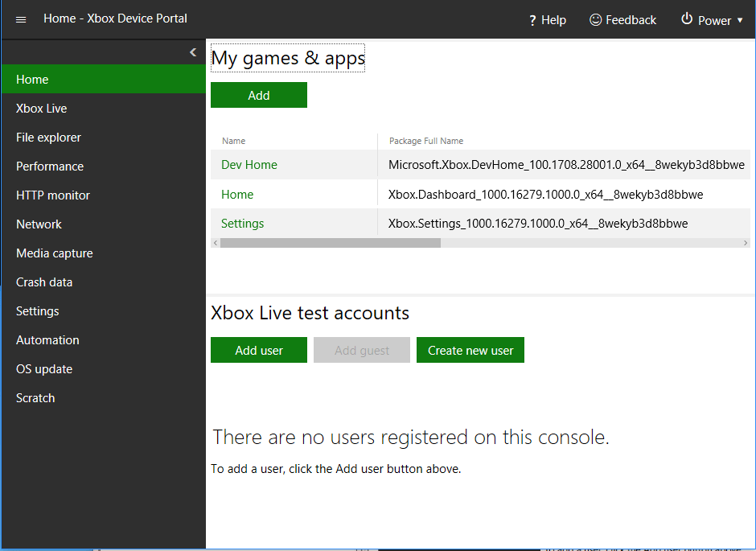The image size is (756, 551).
Task: Open the Home app link in table
Action: pyautogui.click(x=237, y=195)
